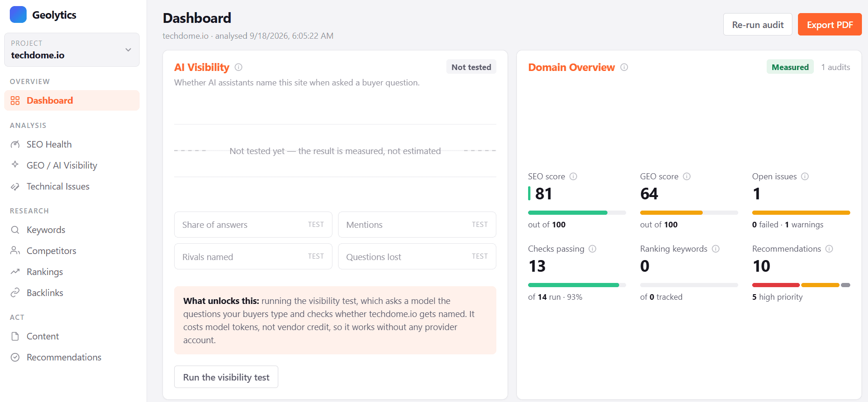
Task: Click the Not tested status badge
Action: pos(471,67)
